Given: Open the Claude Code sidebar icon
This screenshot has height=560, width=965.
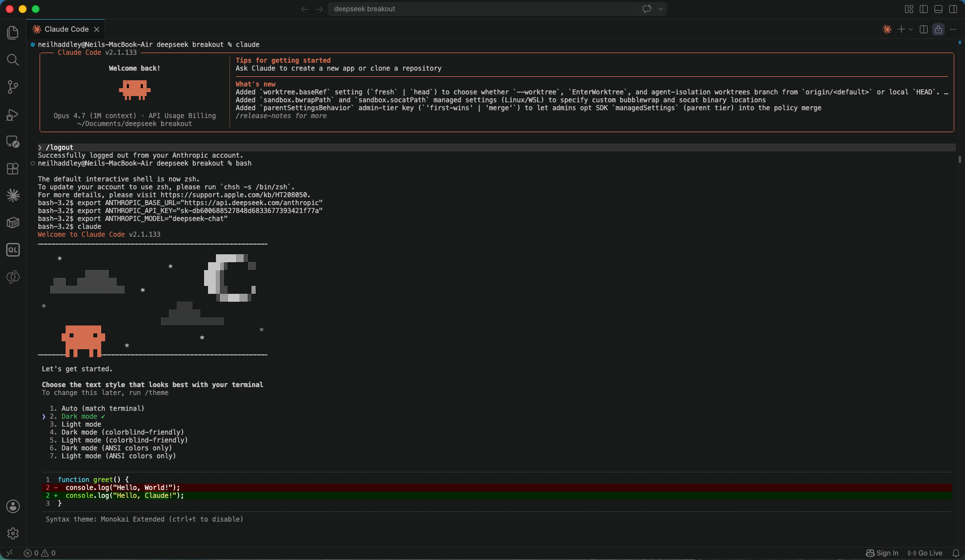Looking at the screenshot, I should pyautogui.click(x=12, y=196).
